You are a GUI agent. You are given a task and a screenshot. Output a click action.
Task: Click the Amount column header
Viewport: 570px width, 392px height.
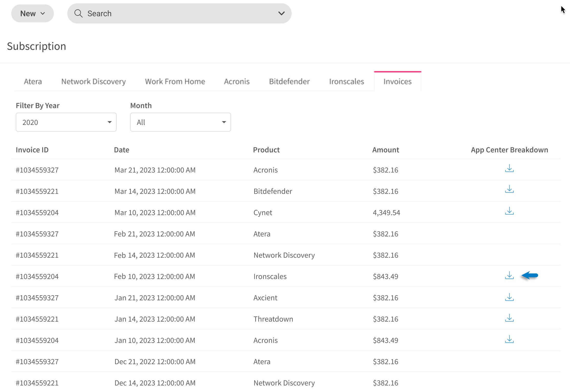[x=386, y=150]
